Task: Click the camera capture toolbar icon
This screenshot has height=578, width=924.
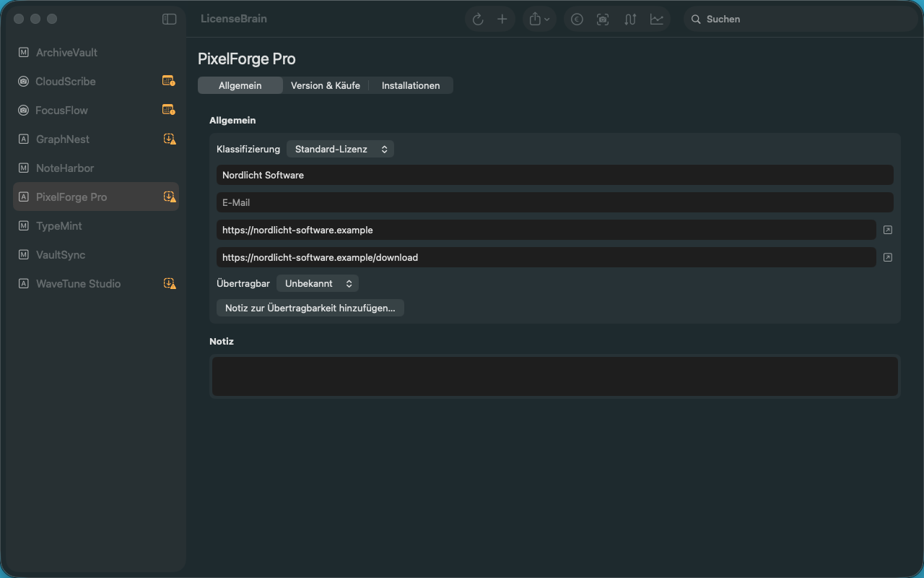Action: point(603,20)
